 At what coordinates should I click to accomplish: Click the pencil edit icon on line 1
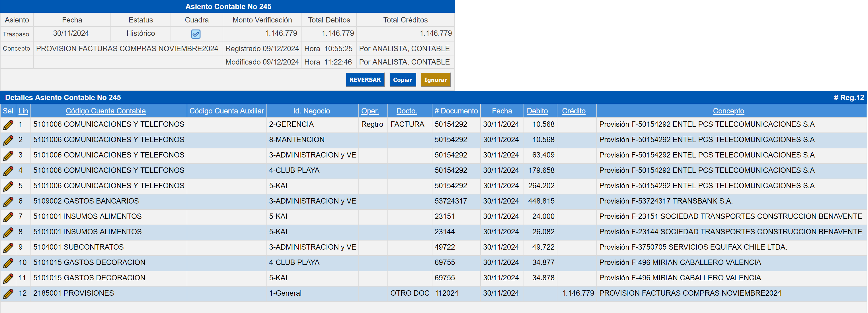(8, 125)
